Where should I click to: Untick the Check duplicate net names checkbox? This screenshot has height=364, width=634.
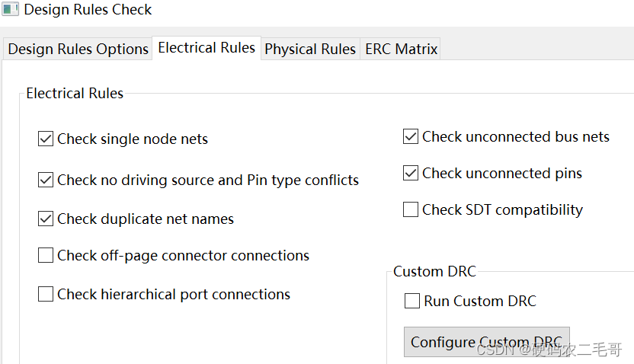46,219
